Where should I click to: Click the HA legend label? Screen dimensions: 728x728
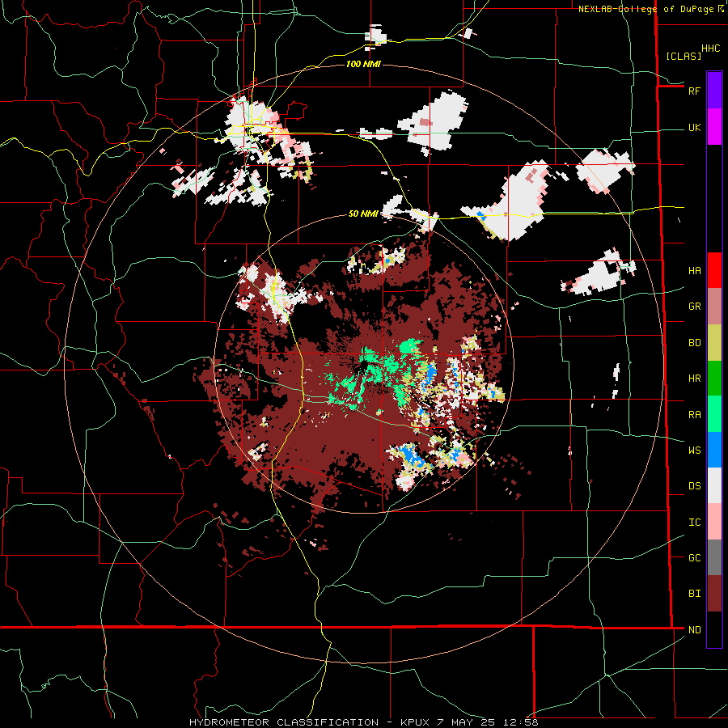click(694, 271)
